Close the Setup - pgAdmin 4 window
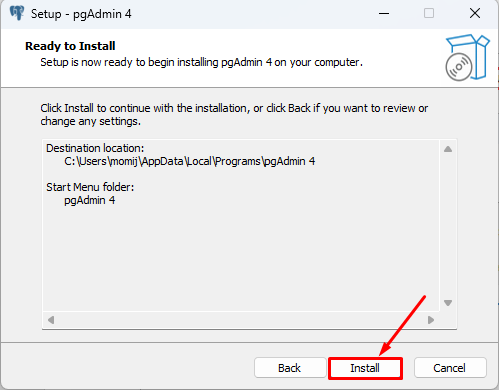Viewport: 499px width, 390px height. 475,14
